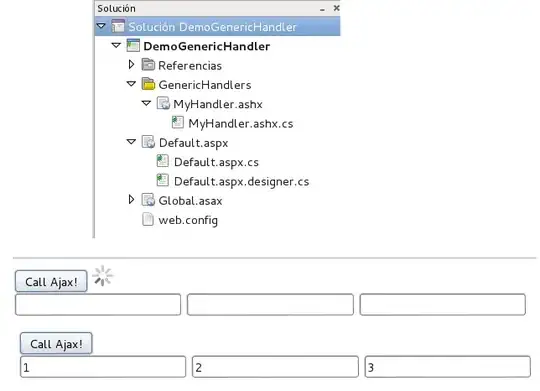This screenshot has height=391, width=540.
Task: Collapse the GenericHandlers folder
Action: (x=131, y=84)
